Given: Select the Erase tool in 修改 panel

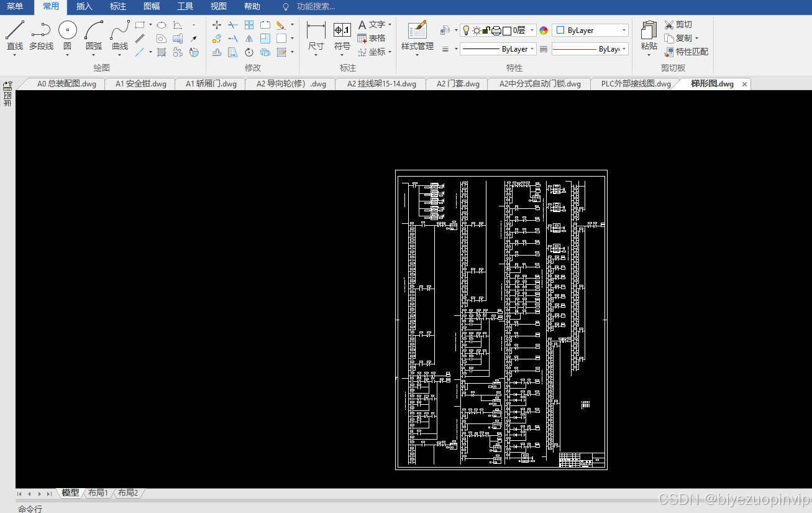Looking at the screenshot, I should pos(281,25).
